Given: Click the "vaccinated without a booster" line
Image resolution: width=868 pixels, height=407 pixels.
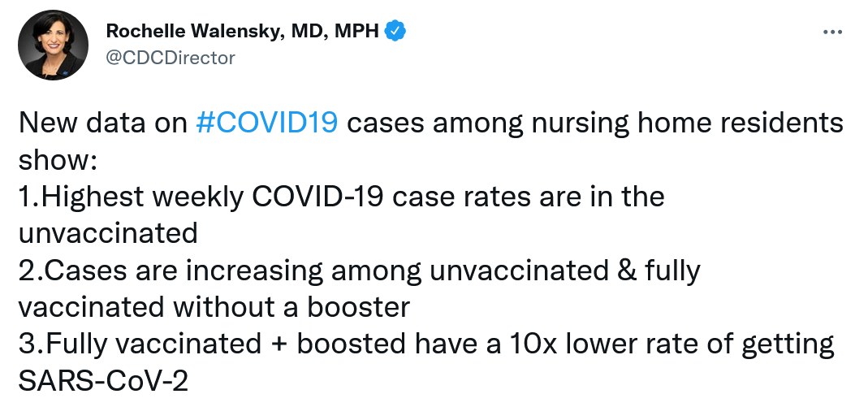Looking at the screenshot, I should (214, 306).
